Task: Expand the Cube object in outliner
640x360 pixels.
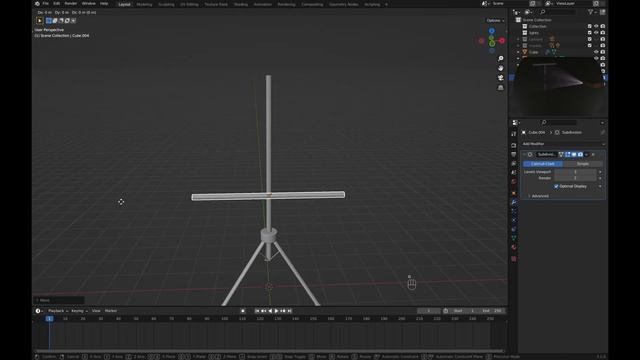Action: tap(518, 52)
